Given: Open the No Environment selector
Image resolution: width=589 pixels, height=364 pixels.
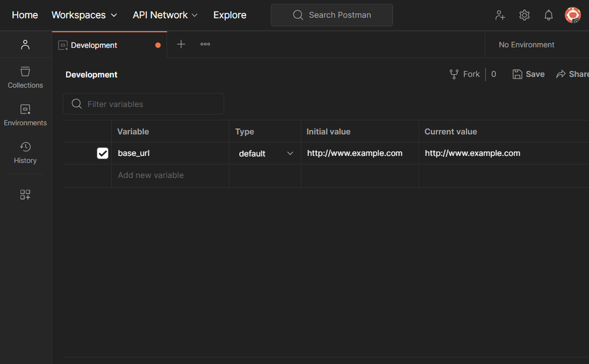Looking at the screenshot, I should (x=526, y=45).
